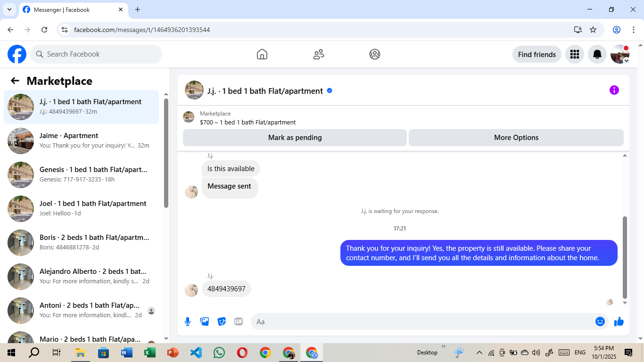Click the conversation list scrollbar down arrow
The image size is (644, 362).
(x=166, y=338)
